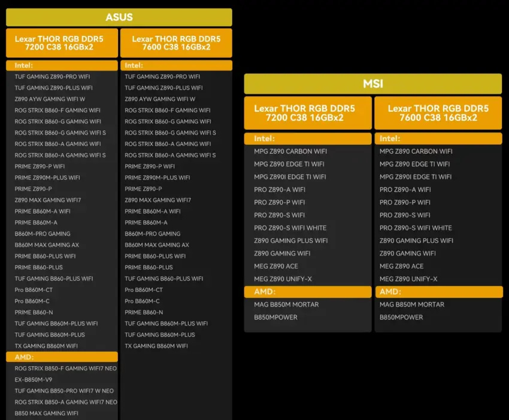Viewport: 509px width, 420px height.
Task: Click PRO Z890-P WIFI in MSI 7200 column
Action: tap(280, 202)
